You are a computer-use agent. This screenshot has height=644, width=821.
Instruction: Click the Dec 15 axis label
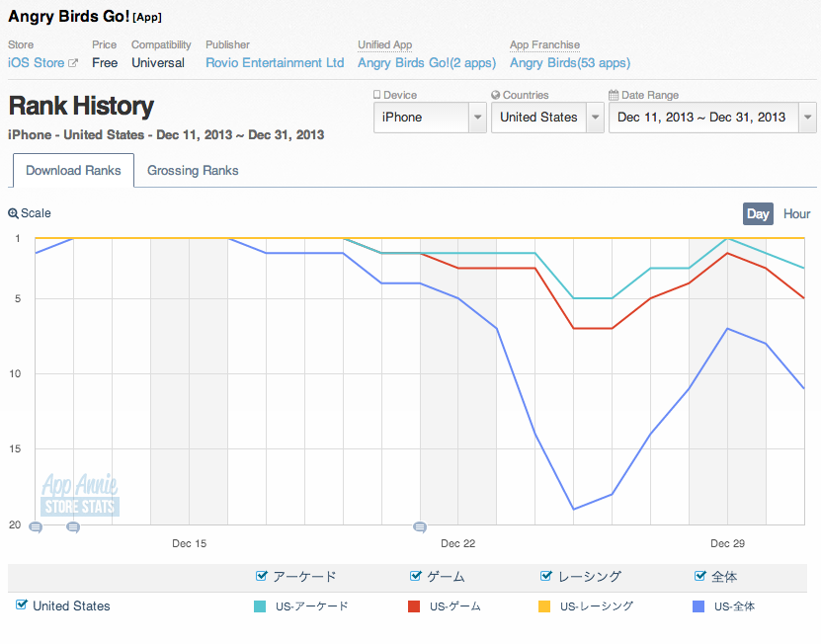coord(189,543)
